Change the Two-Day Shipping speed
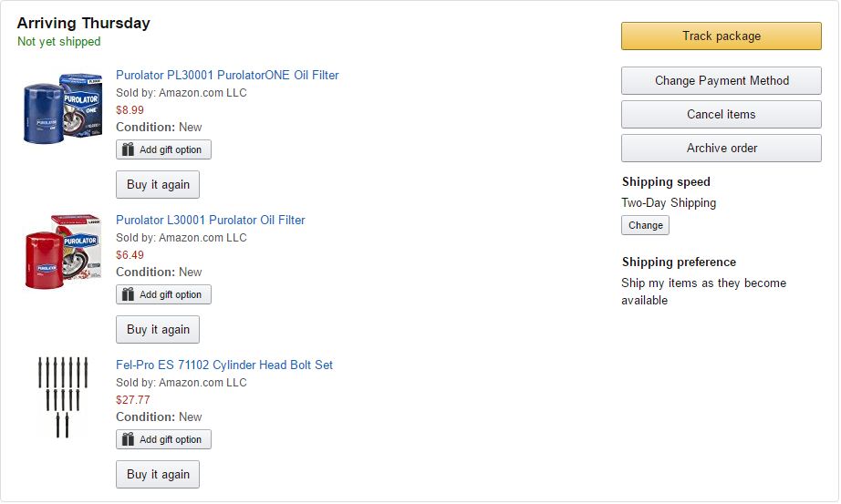The height and width of the screenshot is (504, 841). 645,225
